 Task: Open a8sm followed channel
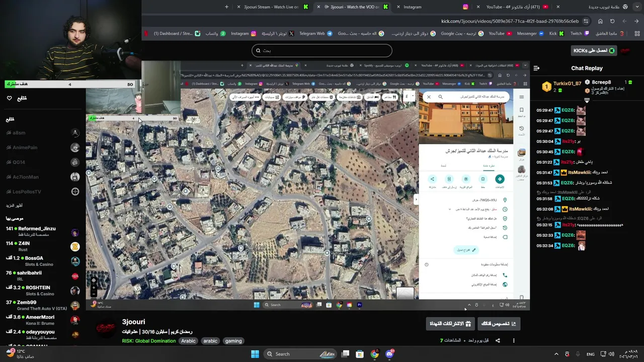(x=43, y=133)
